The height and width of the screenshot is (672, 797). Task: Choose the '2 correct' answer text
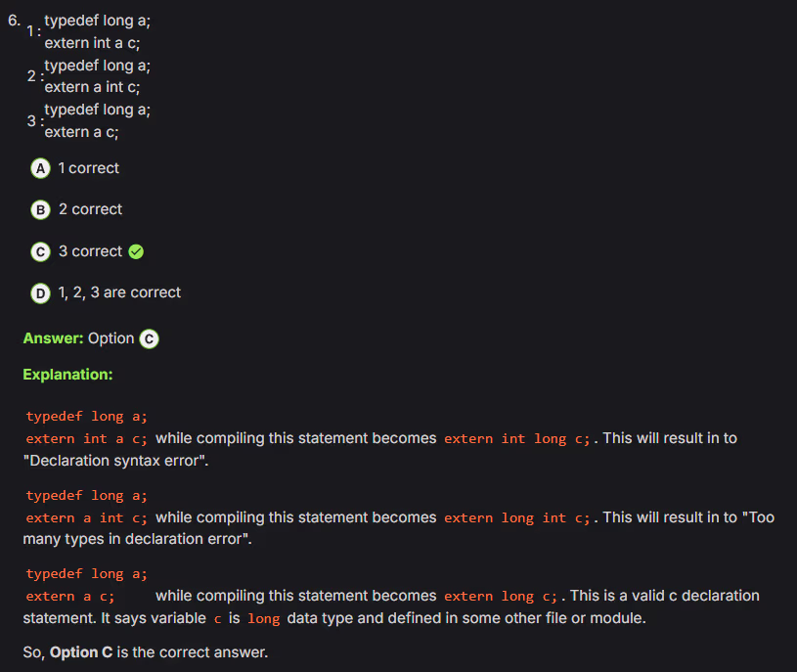tap(90, 209)
